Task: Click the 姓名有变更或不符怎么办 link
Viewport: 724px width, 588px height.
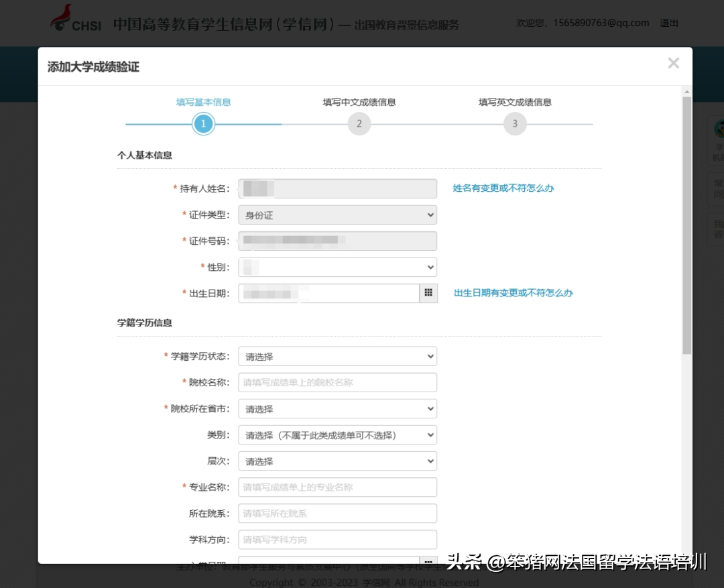Action: coord(503,188)
